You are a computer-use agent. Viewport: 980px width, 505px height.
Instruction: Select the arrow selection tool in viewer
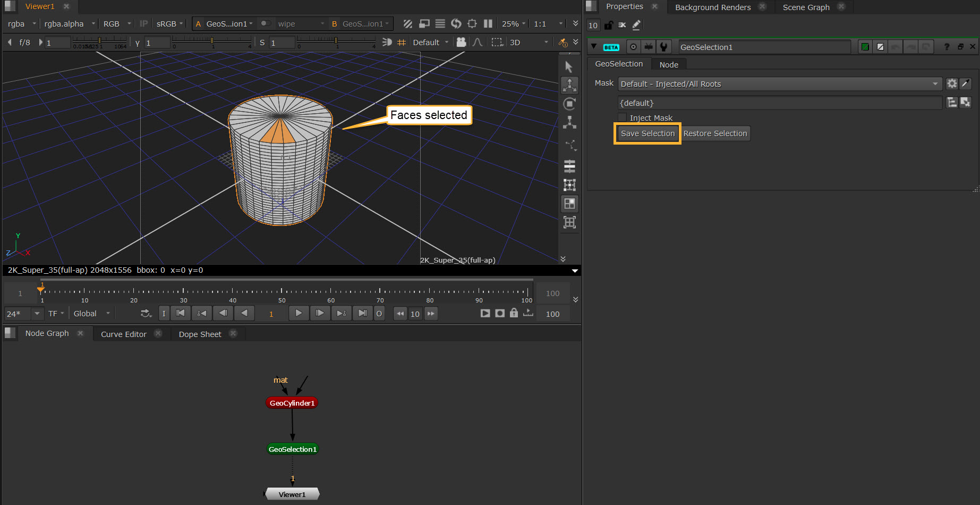tap(569, 67)
